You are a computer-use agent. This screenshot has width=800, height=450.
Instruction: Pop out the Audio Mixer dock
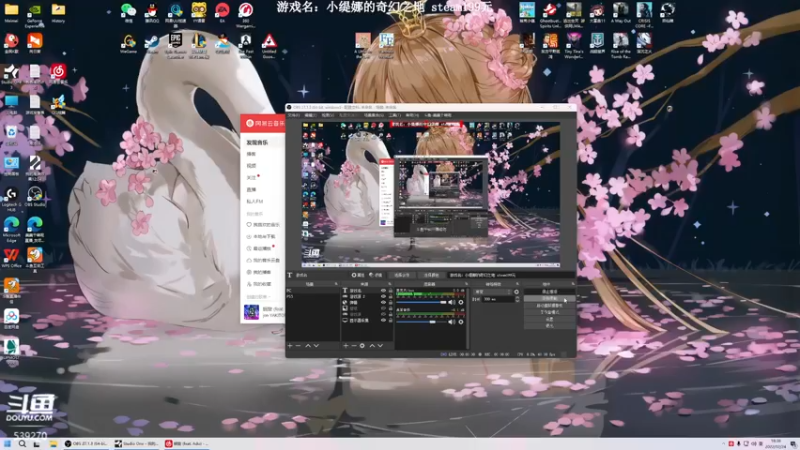[x=466, y=284]
